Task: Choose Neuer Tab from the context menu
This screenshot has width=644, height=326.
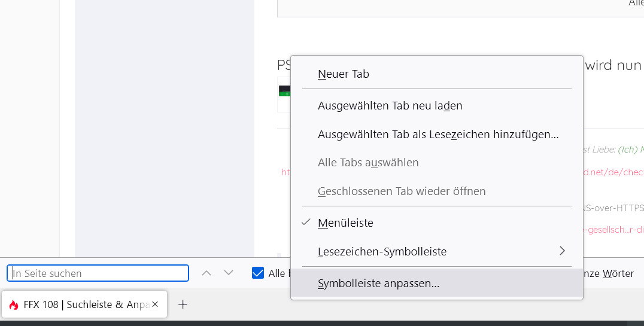Action: 344,74
